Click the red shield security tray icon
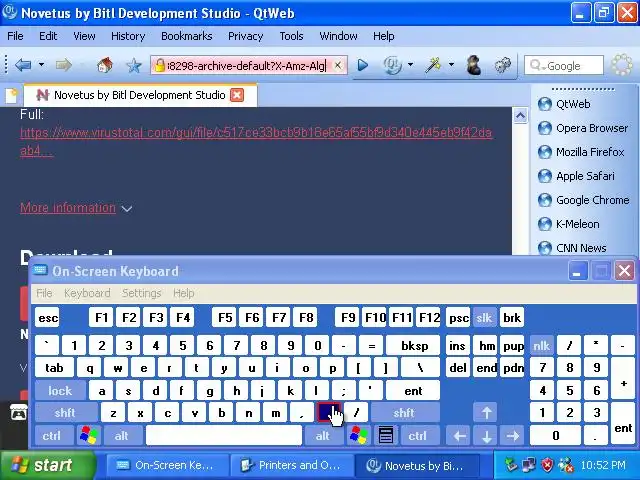Viewport: 640px width, 480px height. (547, 464)
